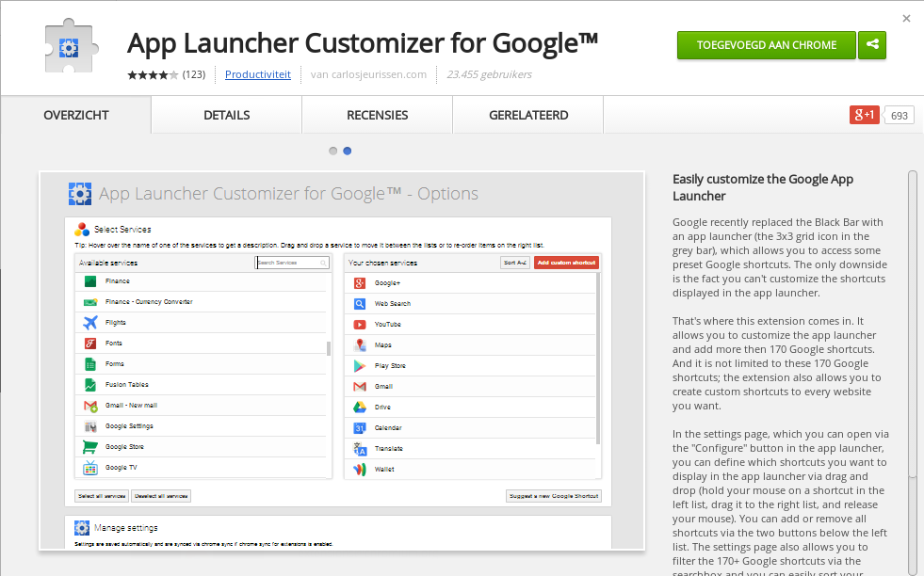The height and width of the screenshot is (576, 924).
Task: Click the Translate row label
Action: pyautogui.click(x=389, y=449)
